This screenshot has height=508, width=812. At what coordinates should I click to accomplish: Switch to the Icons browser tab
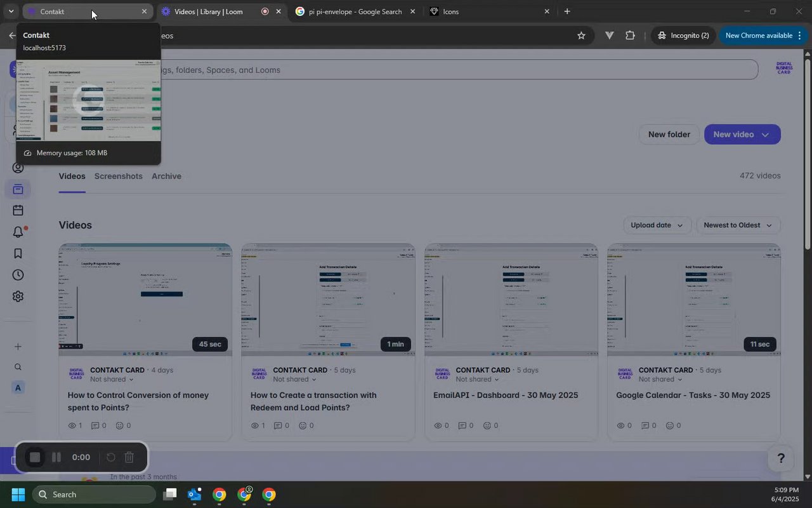(489, 11)
